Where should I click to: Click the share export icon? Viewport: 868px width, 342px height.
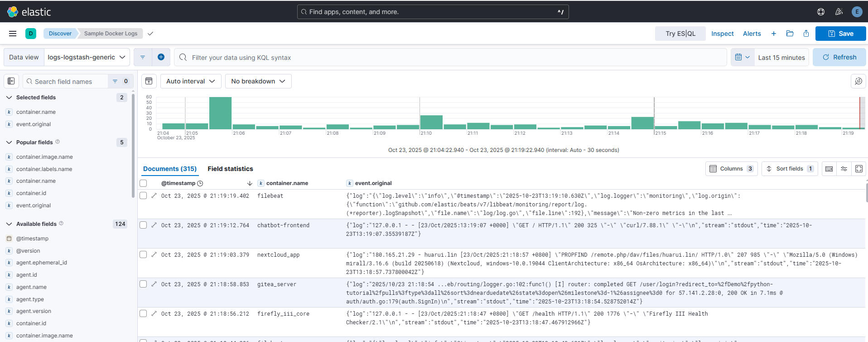tap(806, 34)
